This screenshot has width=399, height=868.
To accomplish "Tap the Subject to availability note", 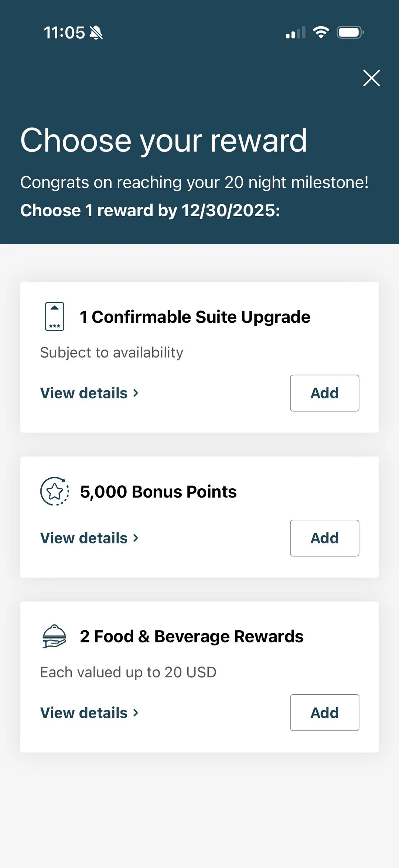I will point(112,352).
